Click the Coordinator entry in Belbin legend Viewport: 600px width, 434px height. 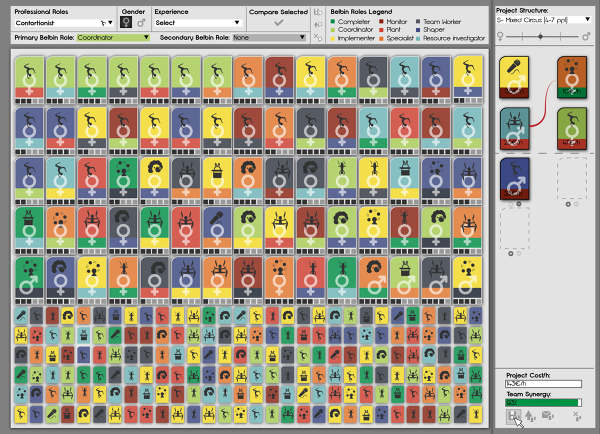(351, 29)
